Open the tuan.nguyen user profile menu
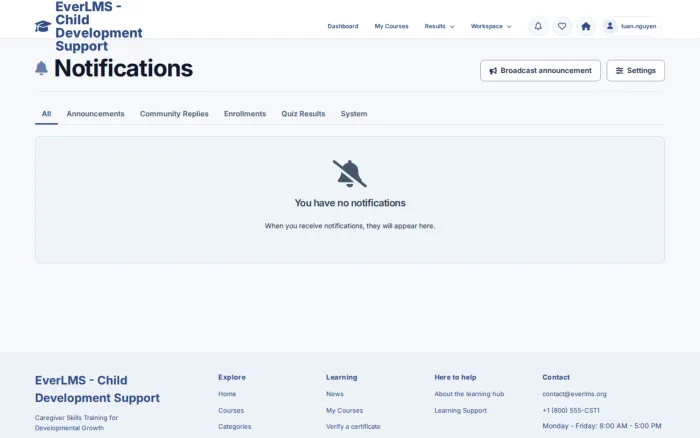The width and height of the screenshot is (700, 438). click(630, 26)
